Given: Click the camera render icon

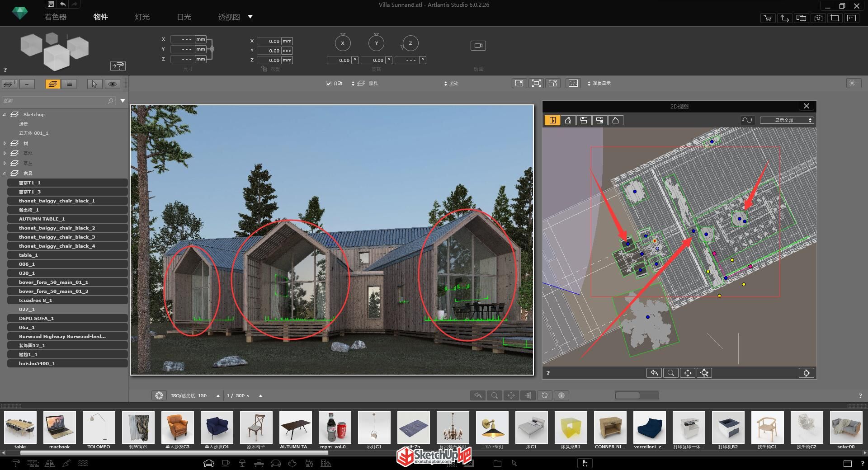Looking at the screenshot, I should (818, 18).
